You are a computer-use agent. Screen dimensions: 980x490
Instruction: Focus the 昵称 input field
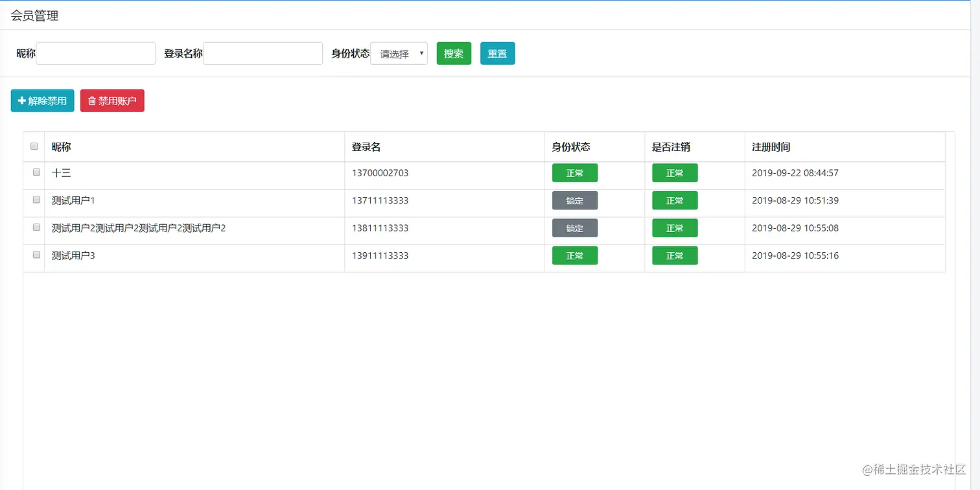pos(96,53)
